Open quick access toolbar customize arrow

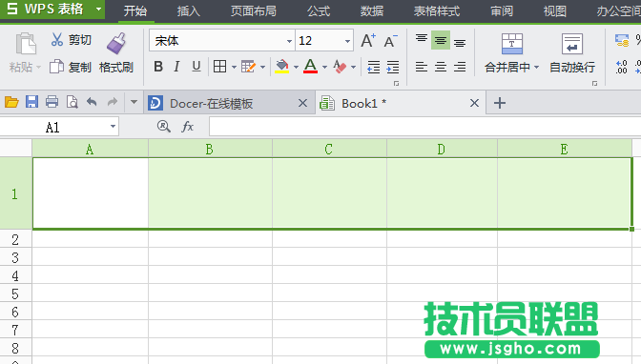coord(134,102)
